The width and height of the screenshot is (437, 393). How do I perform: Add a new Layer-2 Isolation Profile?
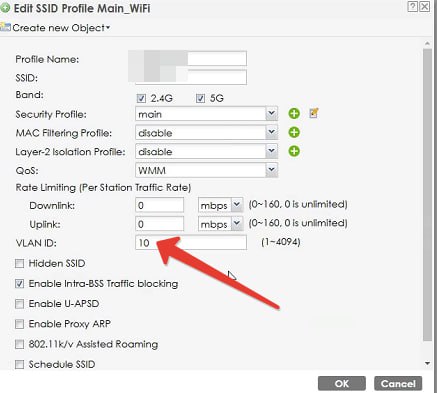pos(294,151)
